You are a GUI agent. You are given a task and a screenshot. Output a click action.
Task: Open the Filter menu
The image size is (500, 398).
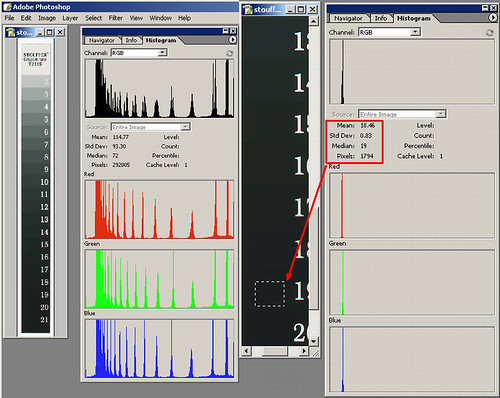[116, 18]
